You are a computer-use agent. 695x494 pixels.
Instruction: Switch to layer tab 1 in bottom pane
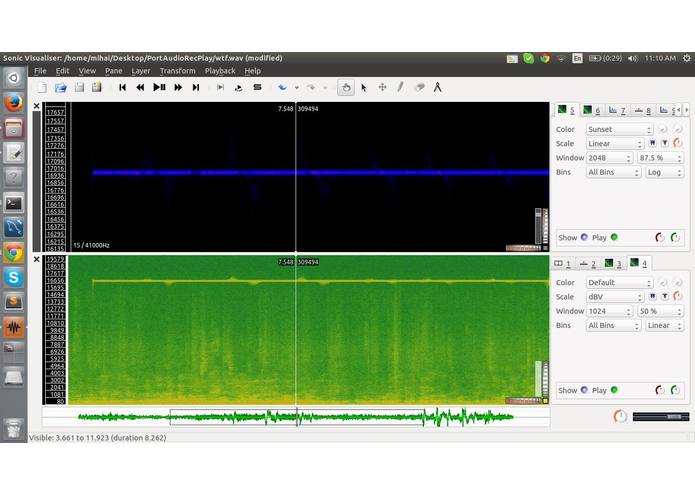point(562,264)
